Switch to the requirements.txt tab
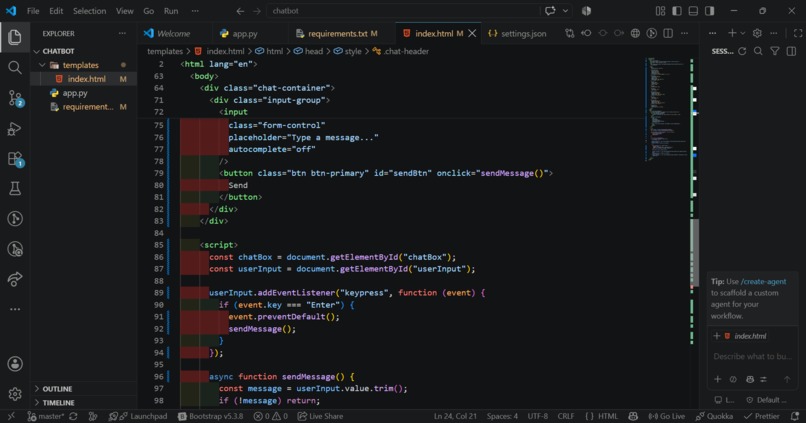Viewport: 806px width, 423px height. coord(337,33)
